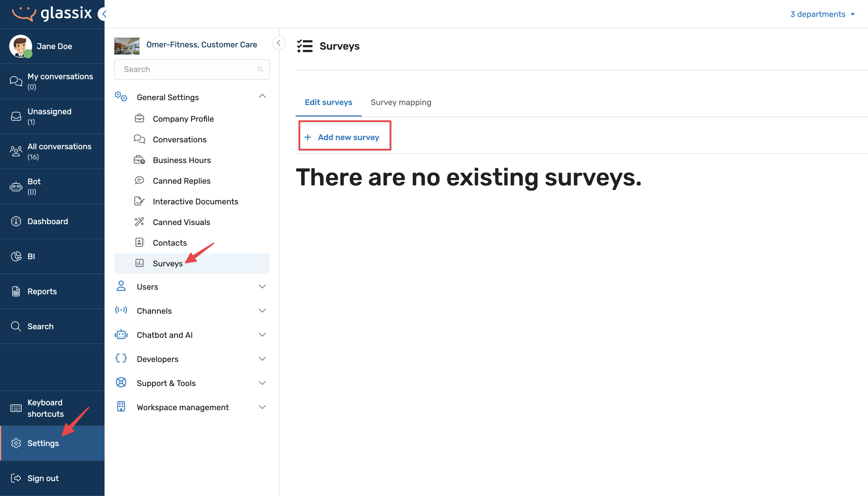Open Business Hours briefcase clock icon

pos(139,160)
